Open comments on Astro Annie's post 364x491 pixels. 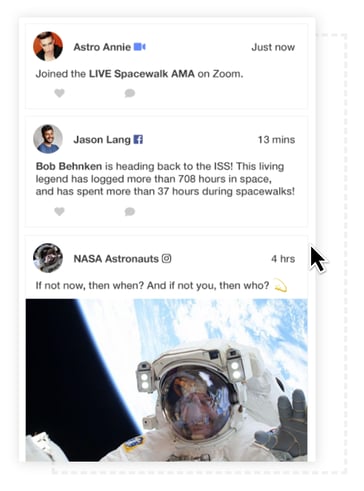point(130,93)
